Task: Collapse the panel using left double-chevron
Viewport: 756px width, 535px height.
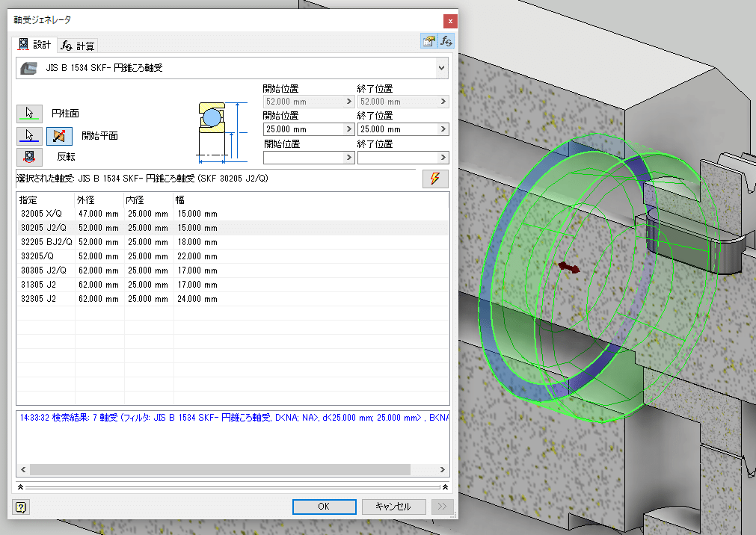Action: click(20, 487)
